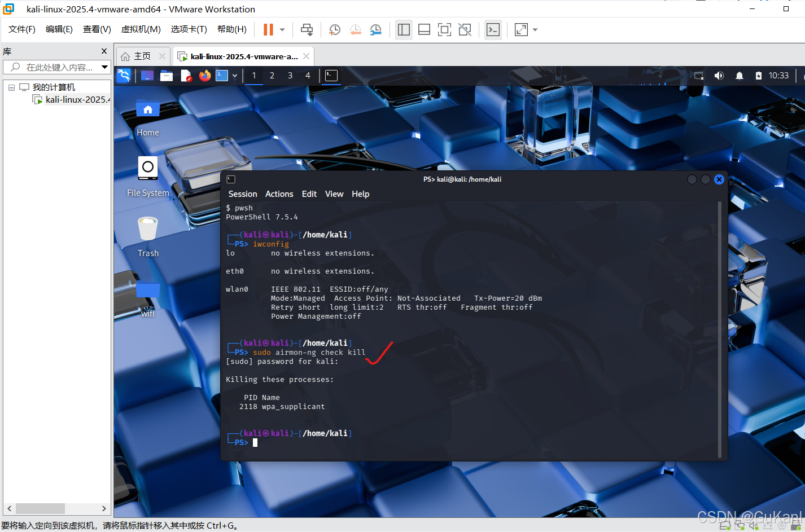805x532 pixels.
Task: Expand the terminal launcher dropdown arrow
Action: (x=235, y=76)
